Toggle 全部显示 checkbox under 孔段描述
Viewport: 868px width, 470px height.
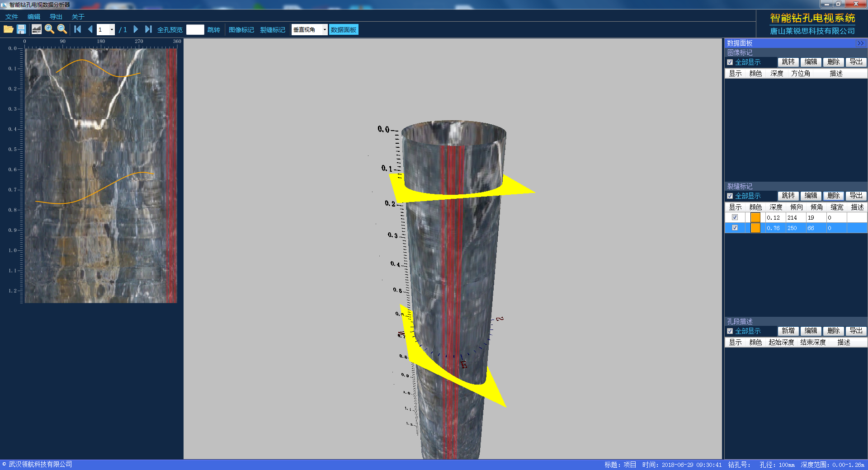point(730,331)
